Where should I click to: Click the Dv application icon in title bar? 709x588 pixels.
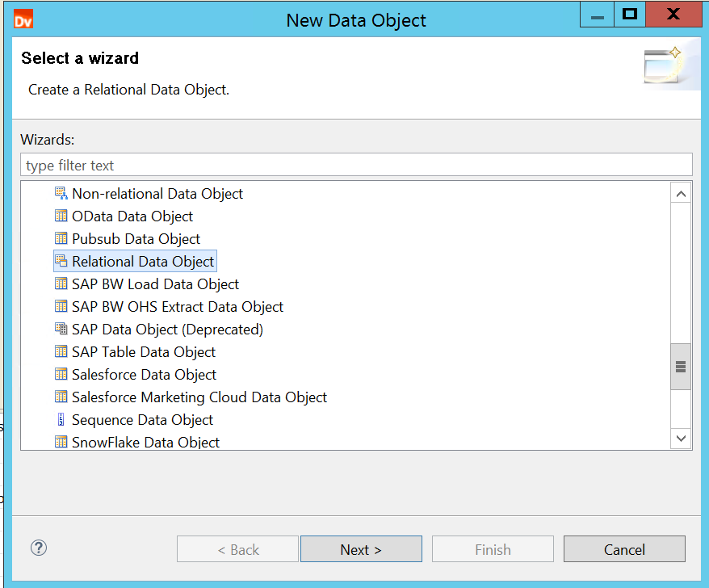click(23, 20)
